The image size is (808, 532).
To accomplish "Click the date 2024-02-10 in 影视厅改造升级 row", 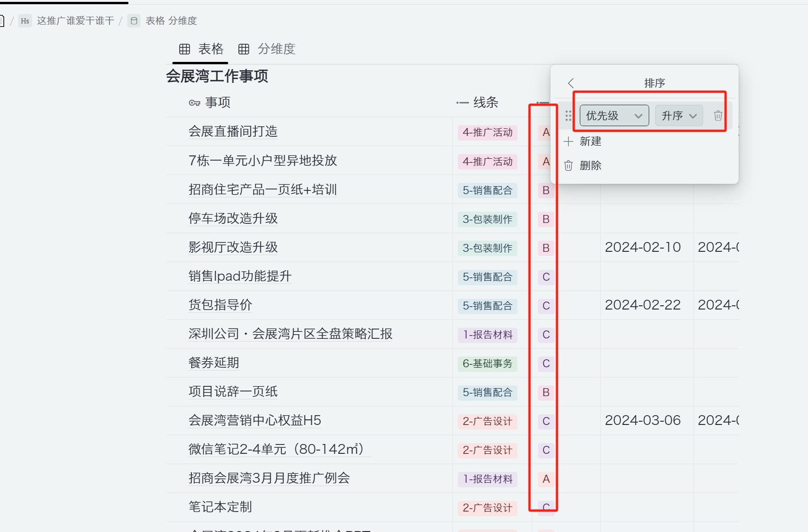I will 643,247.
